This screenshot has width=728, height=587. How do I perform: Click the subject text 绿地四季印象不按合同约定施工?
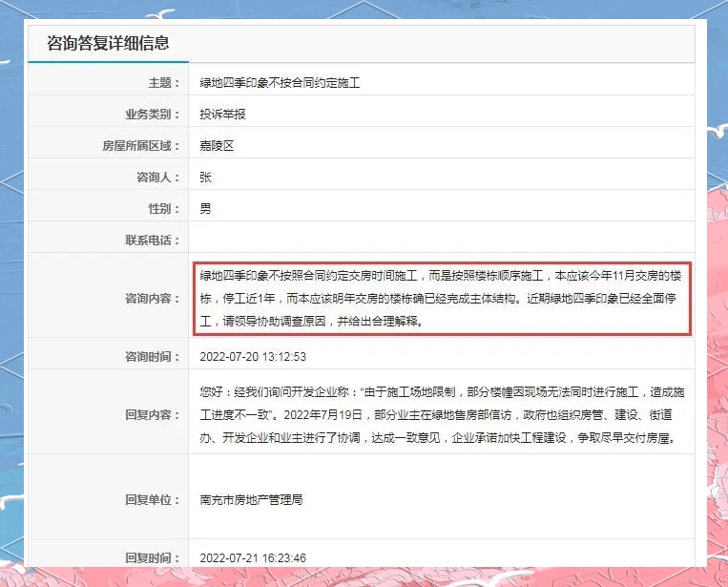coord(280,83)
